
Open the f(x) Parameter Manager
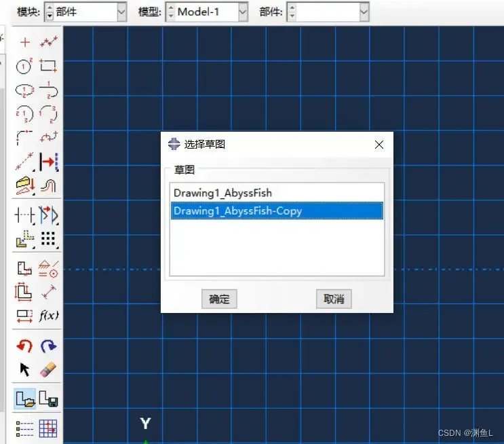[x=49, y=315]
